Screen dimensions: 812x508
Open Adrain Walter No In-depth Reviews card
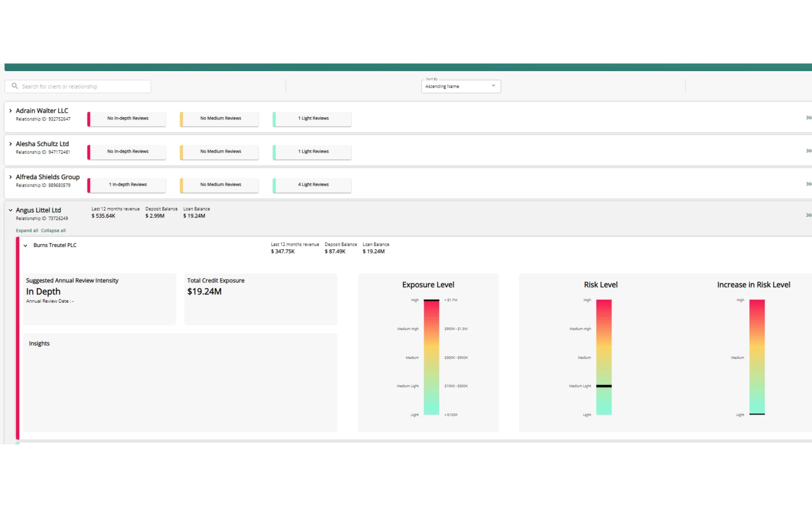pos(127,119)
